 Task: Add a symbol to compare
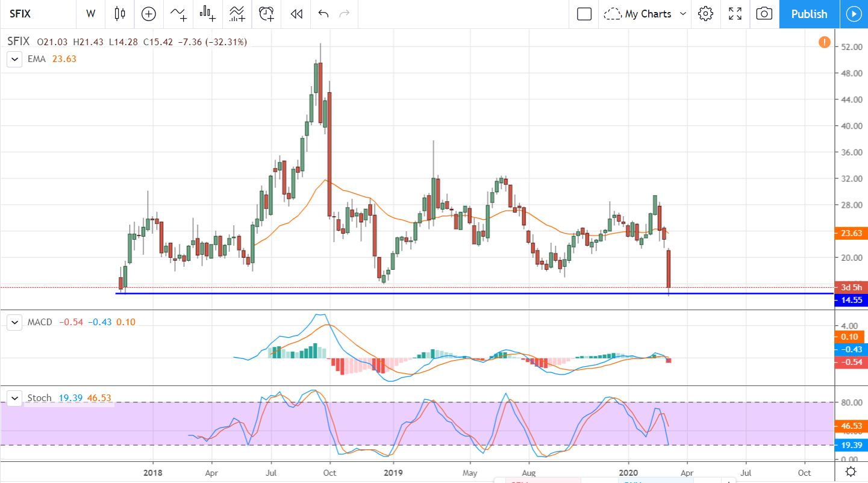coord(148,14)
